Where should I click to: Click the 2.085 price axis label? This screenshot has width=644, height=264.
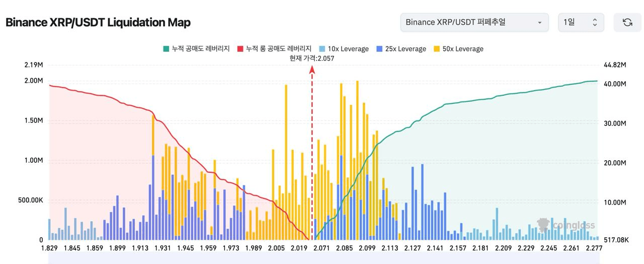pyautogui.click(x=344, y=248)
